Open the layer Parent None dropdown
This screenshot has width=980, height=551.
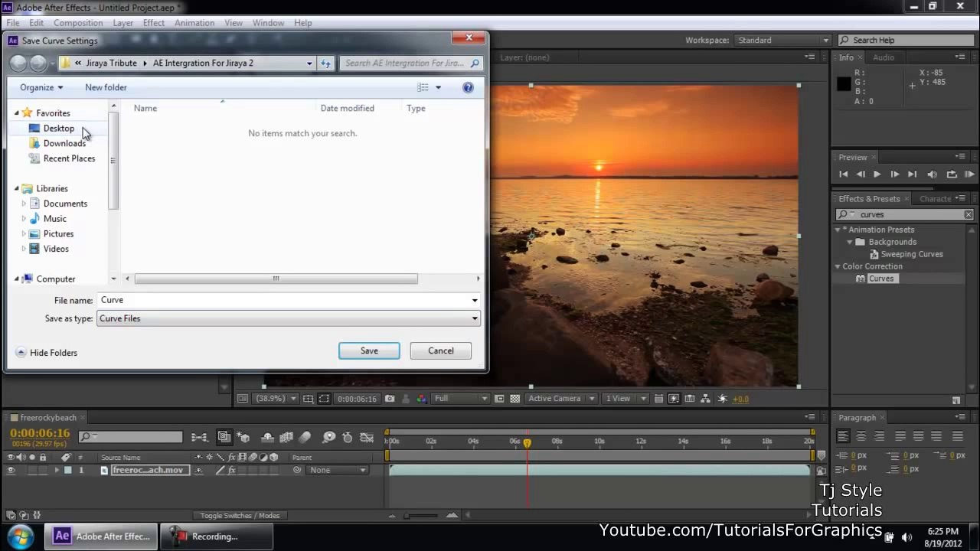pos(338,471)
